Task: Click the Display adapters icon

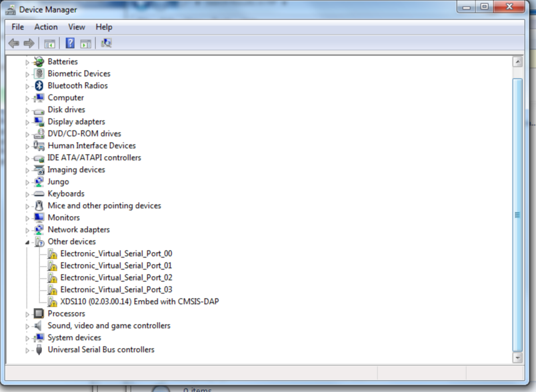Action: click(x=39, y=122)
